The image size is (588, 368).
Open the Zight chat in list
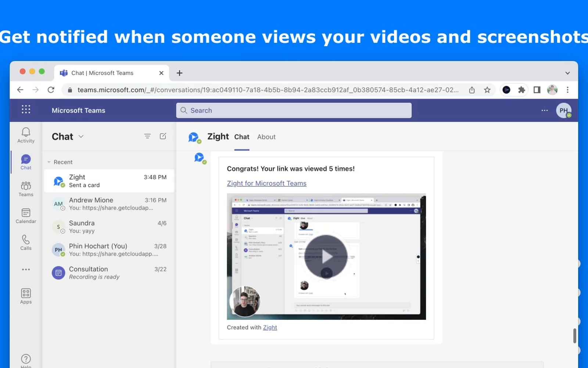pos(109,181)
